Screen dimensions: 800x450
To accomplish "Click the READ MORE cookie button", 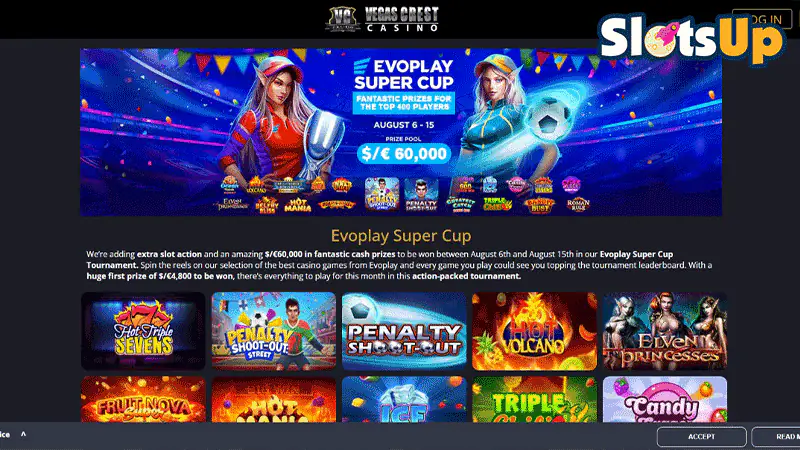I will point(776,437).
